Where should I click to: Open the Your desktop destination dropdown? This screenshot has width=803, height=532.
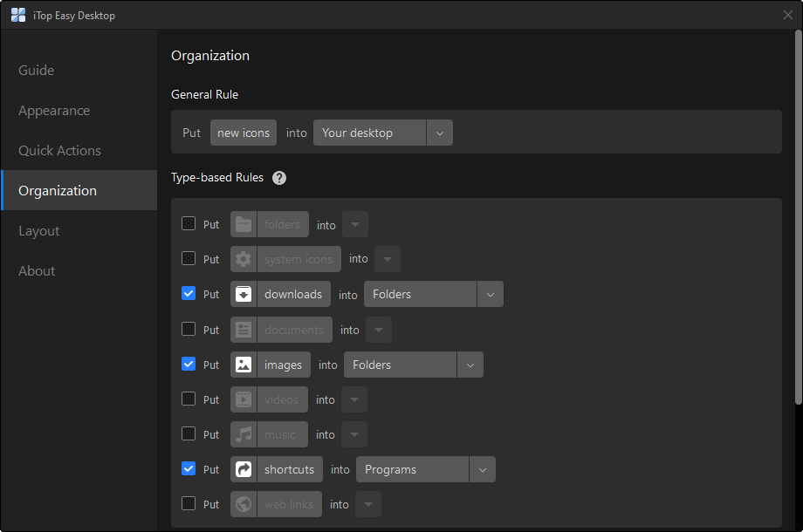coord(383,133)
